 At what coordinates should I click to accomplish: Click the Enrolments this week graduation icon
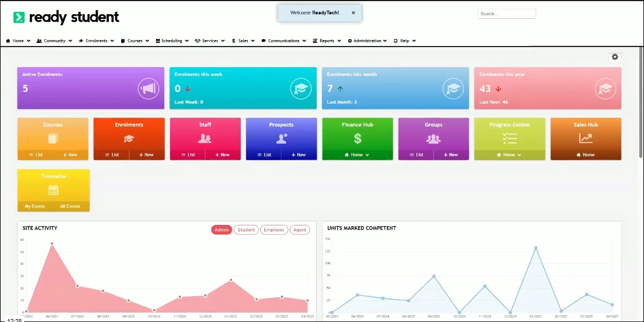pos(301,88)
